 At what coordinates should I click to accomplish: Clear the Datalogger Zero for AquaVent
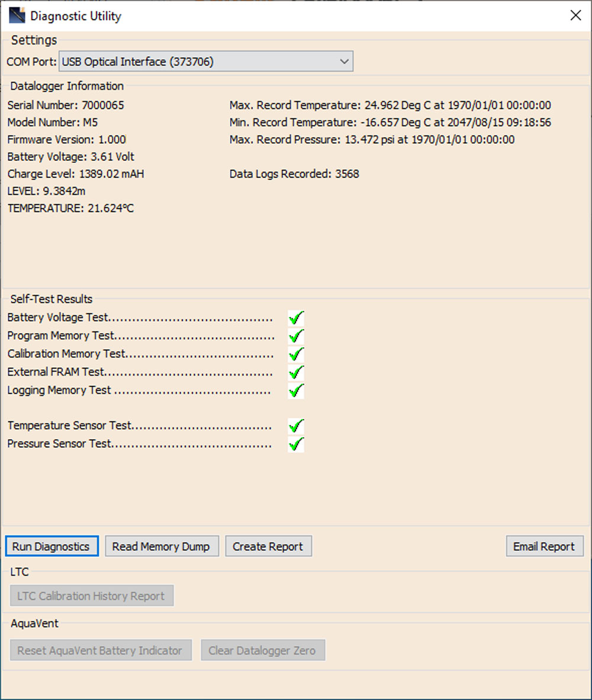(x=263, y=650)
